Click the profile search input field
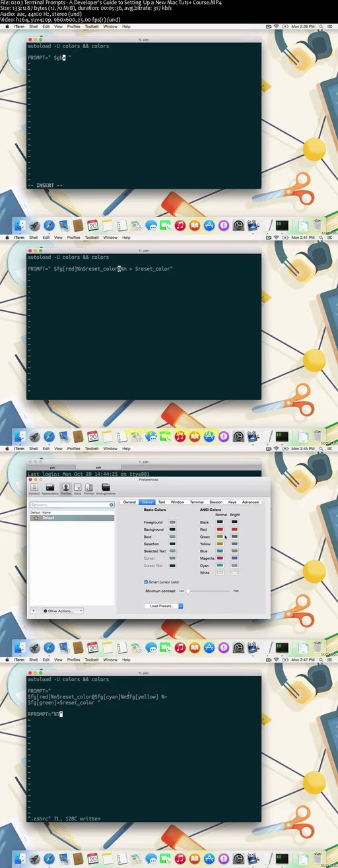Image resolution: width=338 pixels, height=868 pixels. pos(72,505)
